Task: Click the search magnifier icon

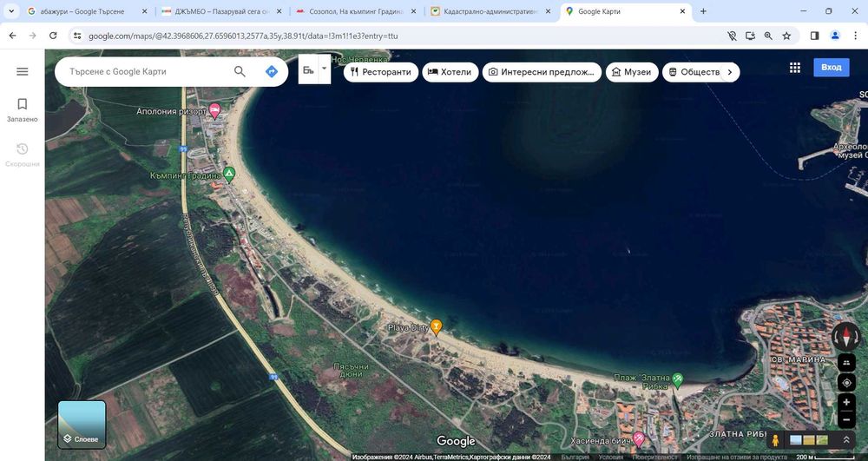Action: [240, 71]
